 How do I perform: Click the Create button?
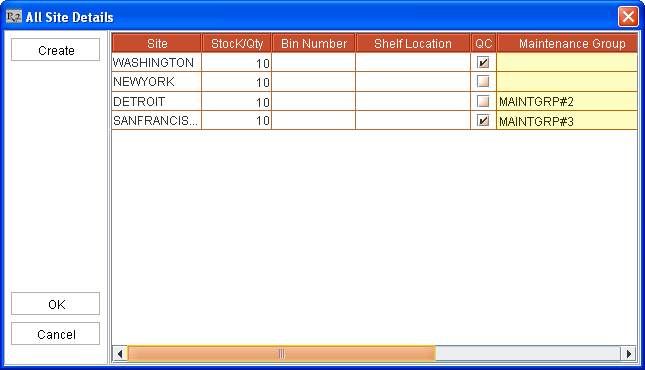coord(56,50)
